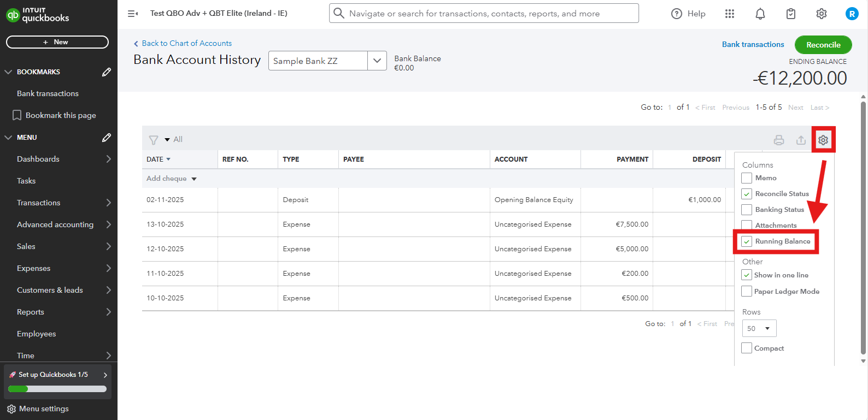This screenshot has height=420, width=868.
Task: Edit bookmarks with the pencil icon
Action: (x=107, y=72)
